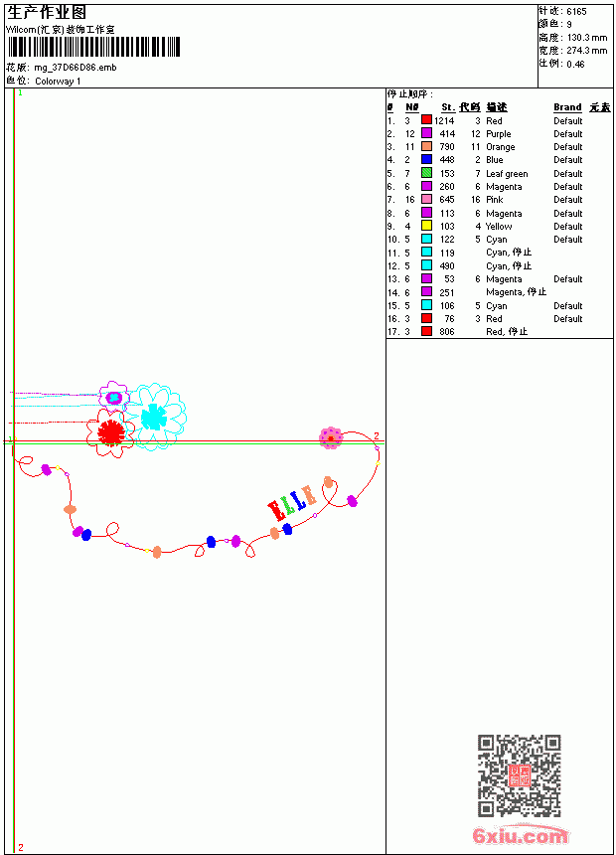Open the 6xiu.com watermark link
616x855 pixels.
[x=521, y=835]
